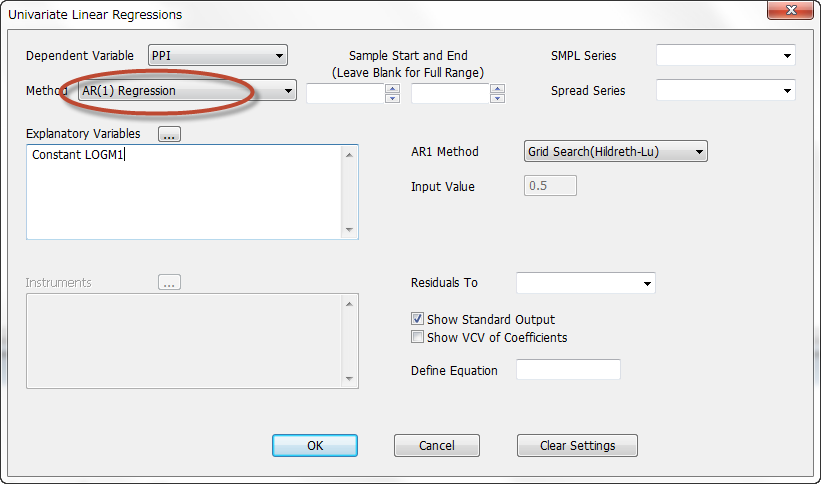Close the Univariate Linear Regressions dialog
Screen dimensions: 821x484
click(790, 10)
